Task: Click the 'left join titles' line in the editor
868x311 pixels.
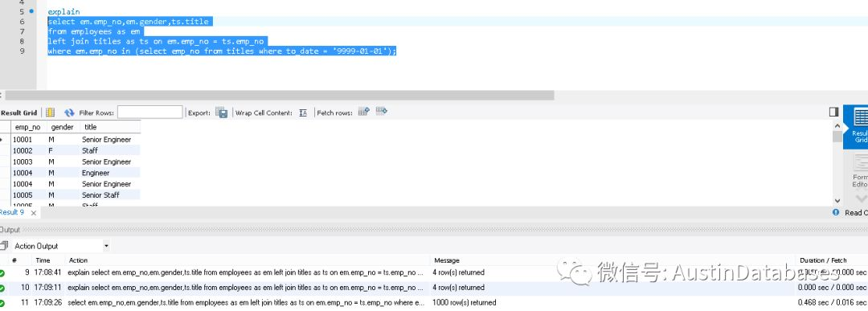Action: click(156, 41)
